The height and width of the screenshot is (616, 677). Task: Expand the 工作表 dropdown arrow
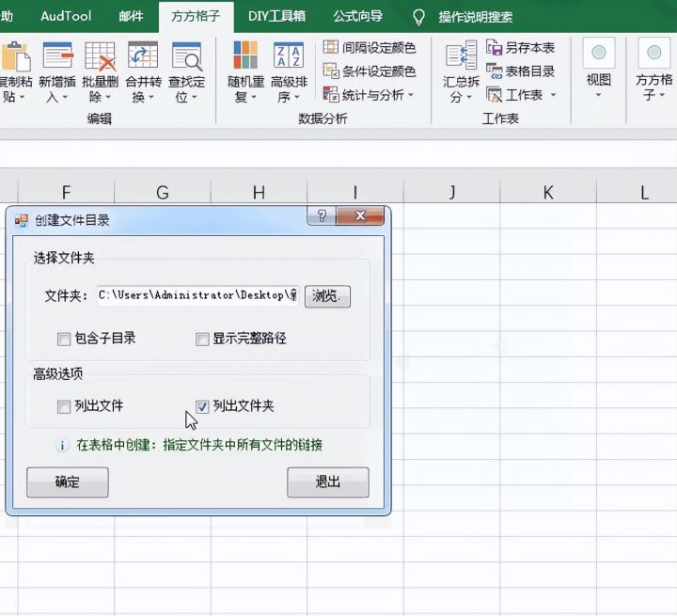[x=553, y=95]
